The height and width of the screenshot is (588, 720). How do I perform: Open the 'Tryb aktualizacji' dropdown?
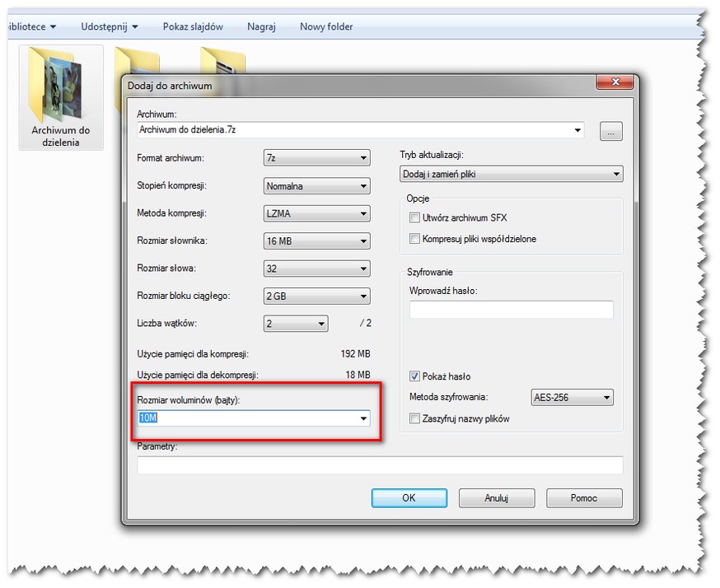[511, 175]
